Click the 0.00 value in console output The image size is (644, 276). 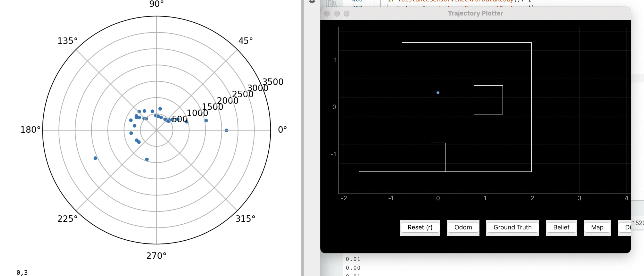click(353, 268)
